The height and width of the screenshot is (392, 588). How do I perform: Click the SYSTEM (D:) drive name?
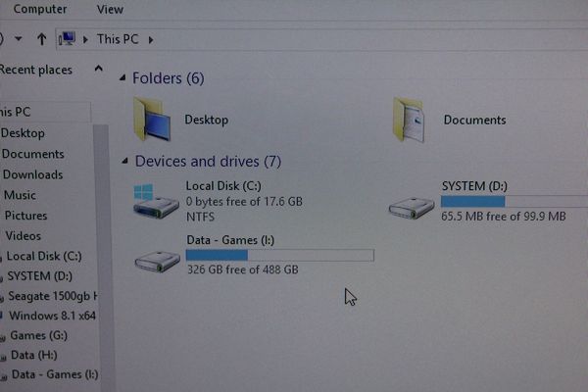coord(474,186)
